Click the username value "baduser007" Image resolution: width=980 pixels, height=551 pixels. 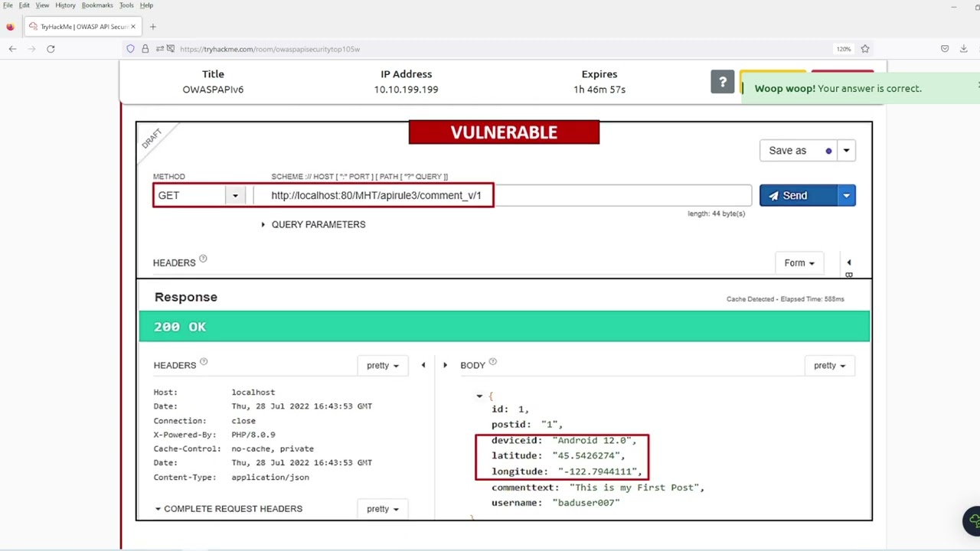pyautogui.click(x=586, y=503)
